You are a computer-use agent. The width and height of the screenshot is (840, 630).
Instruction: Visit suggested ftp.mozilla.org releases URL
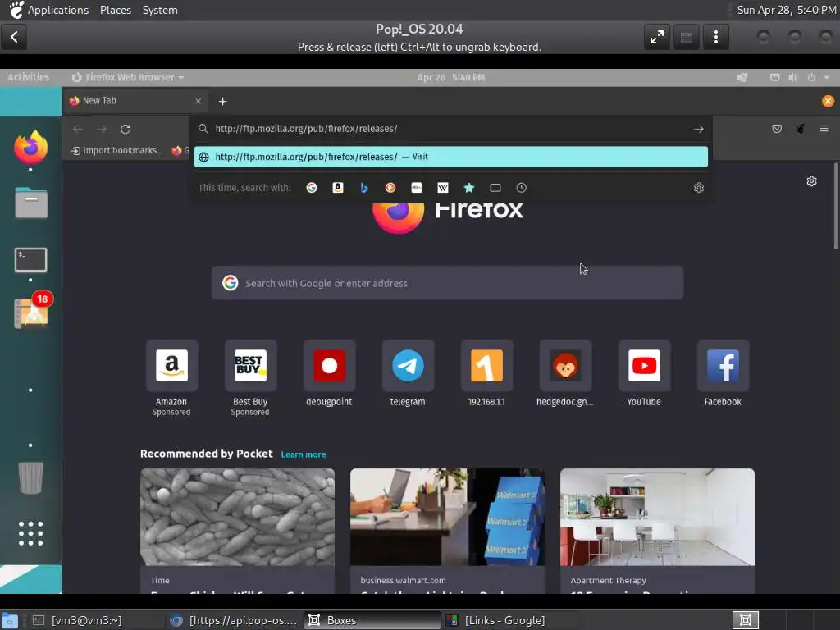coord(450,157)
